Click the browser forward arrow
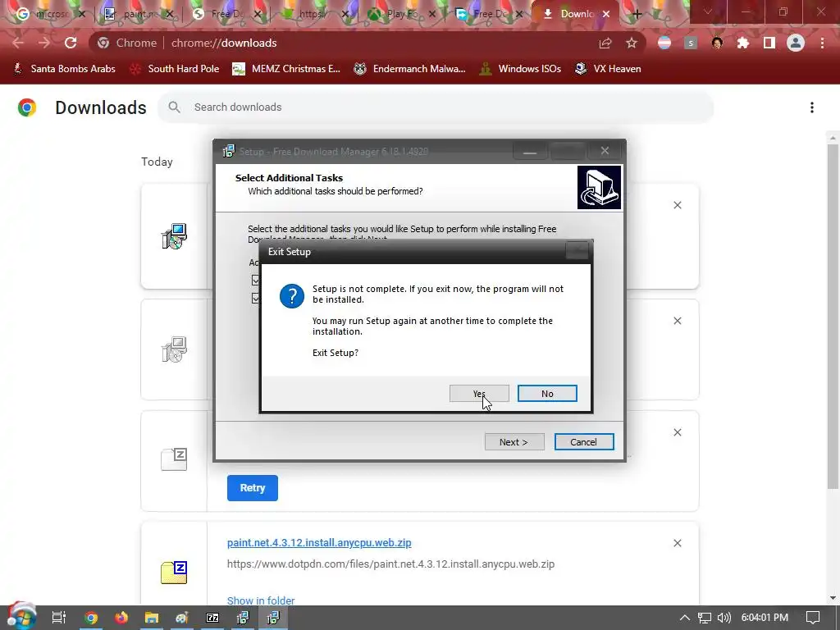 click(x=44, y=43)
